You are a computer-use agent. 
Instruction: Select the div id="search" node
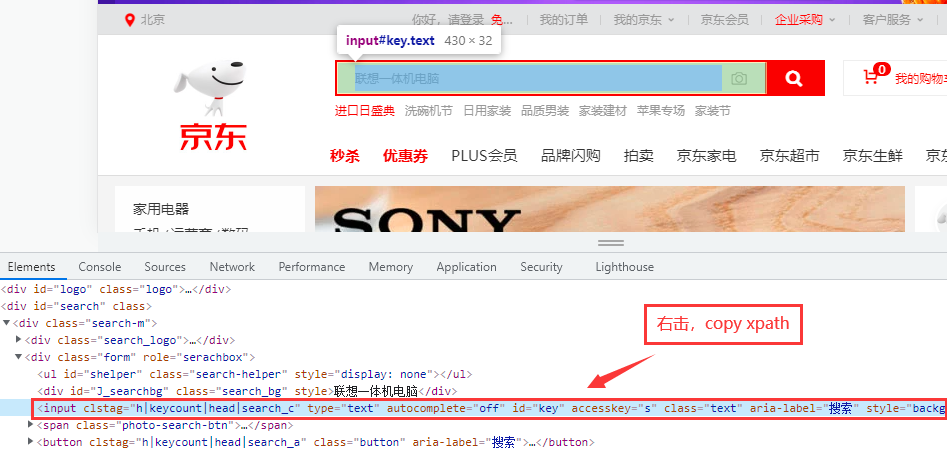click(77, 306)
